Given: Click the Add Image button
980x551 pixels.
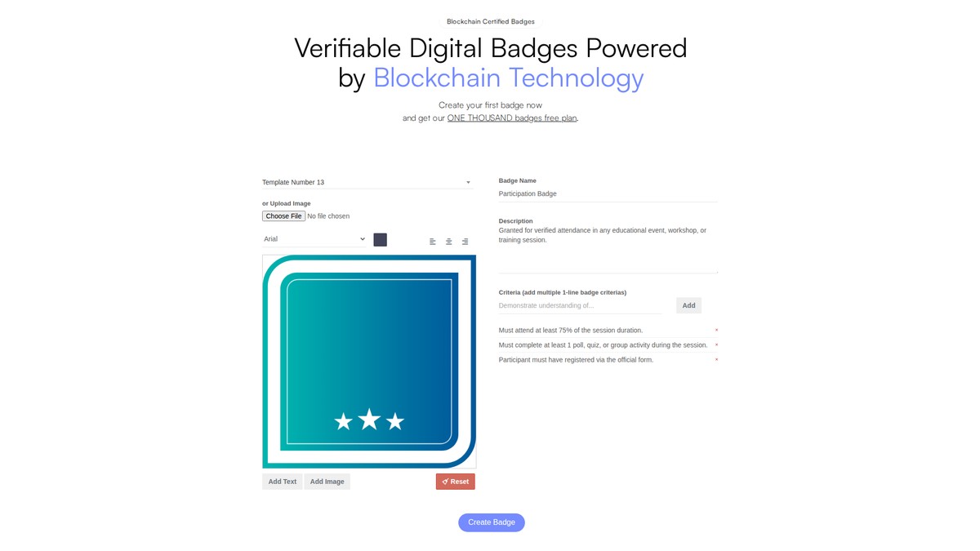Looking at the screenshot, I should [327, 482].
